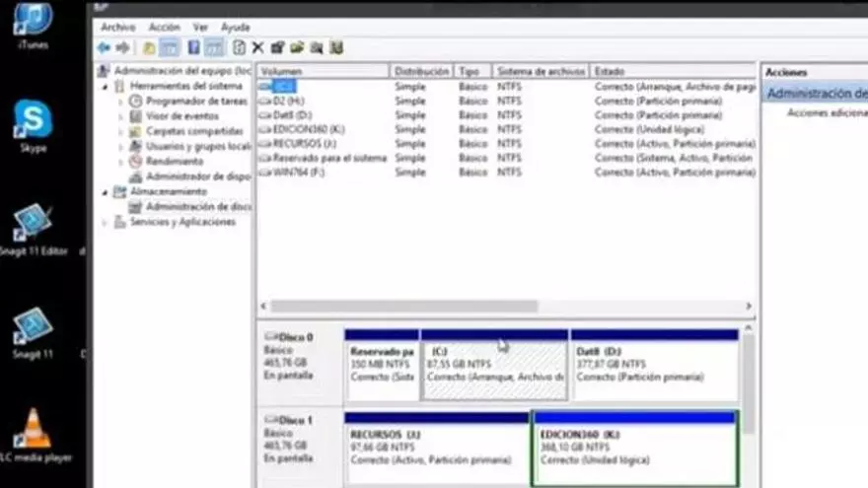Click the volume list horizontal scrollbar
Screen dimensions: 868x488
404,307
